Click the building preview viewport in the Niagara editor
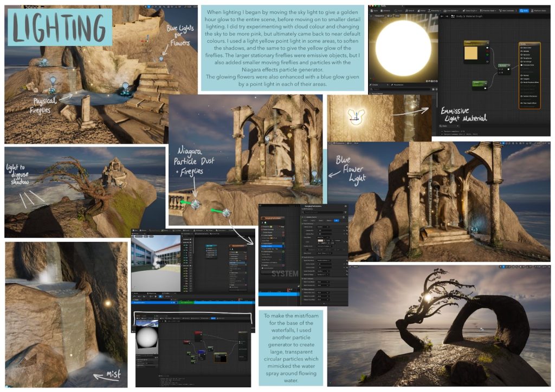Viewport: 555px width, 392px height. pyautogui.click(x=156, y=263)
